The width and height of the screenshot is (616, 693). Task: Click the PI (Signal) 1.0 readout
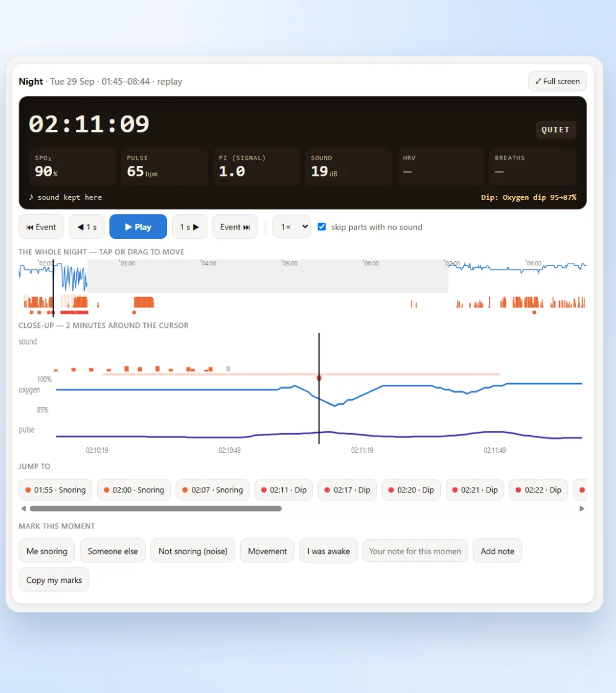[x=256, y=166]
